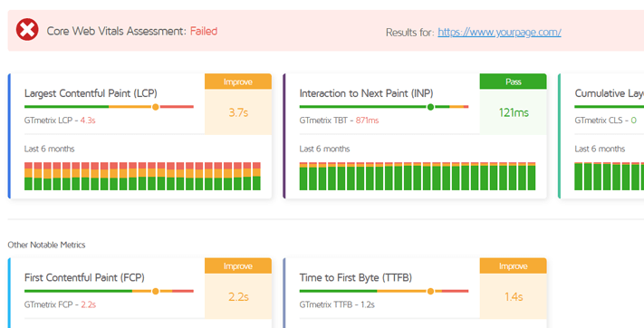
Task: Click the 2.2s FCP value box
Action: click(238, 296)
